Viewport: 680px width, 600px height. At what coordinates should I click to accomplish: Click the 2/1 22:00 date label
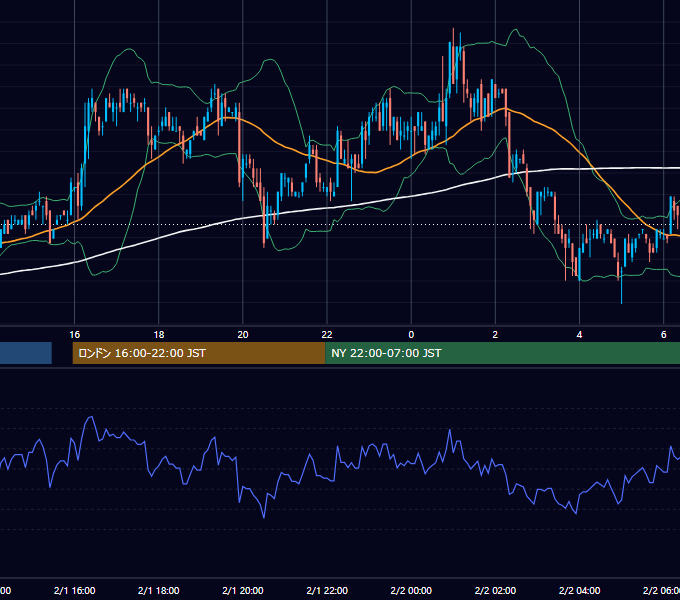(x=327, y=591)
